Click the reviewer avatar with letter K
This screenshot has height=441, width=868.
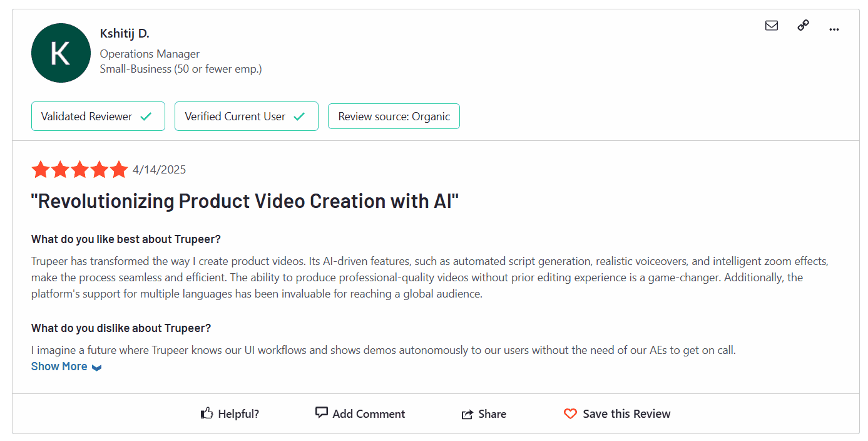tap(61, 53)
